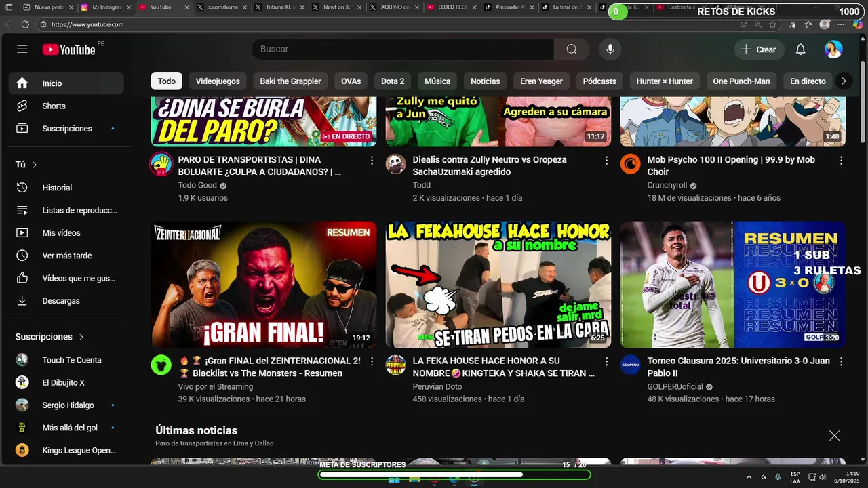Open Kings League Open subscription

click(66, 450)
